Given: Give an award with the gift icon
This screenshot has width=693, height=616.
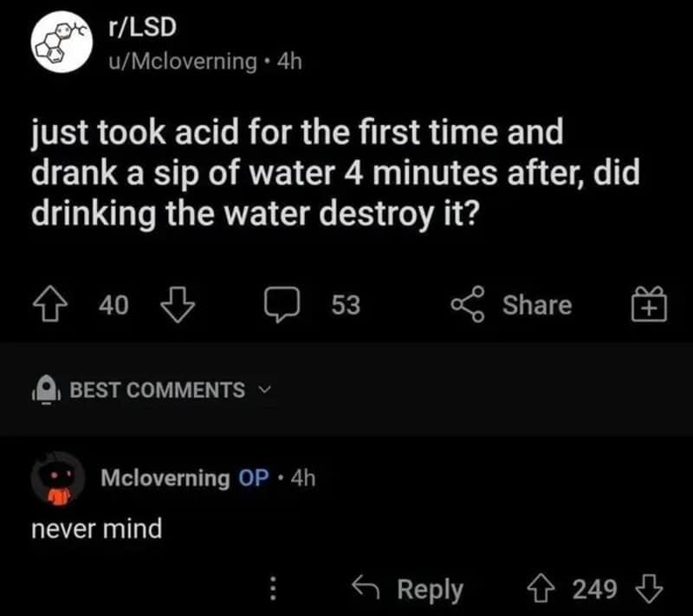Looking at the screenshot, I should (x=648, y=304).
